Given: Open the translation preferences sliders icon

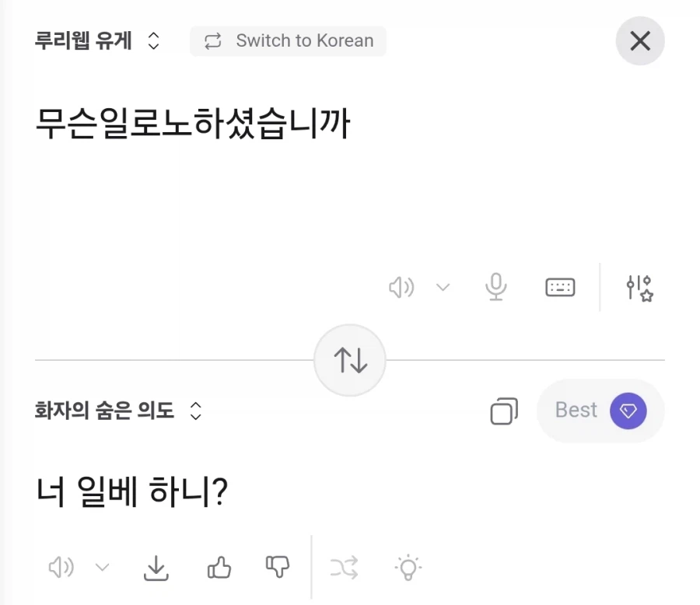Looking at the screenshot, I should point(639,287).
